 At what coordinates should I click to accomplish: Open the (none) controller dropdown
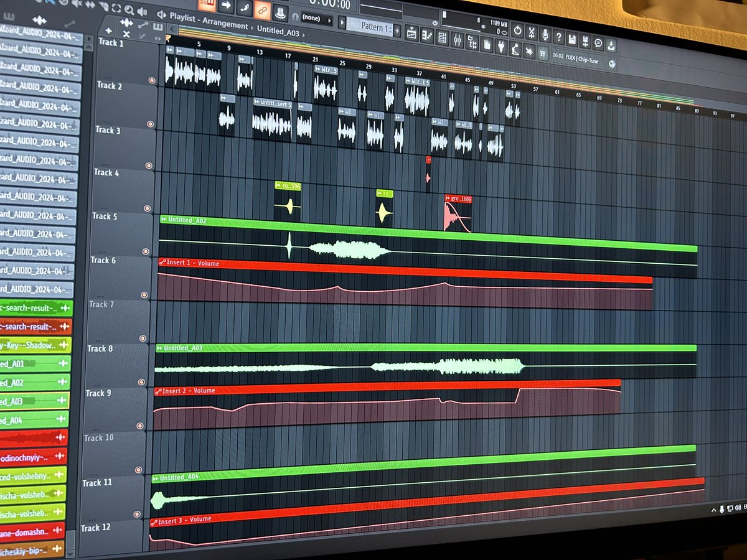pyautogui.click(x=312, y=18)
